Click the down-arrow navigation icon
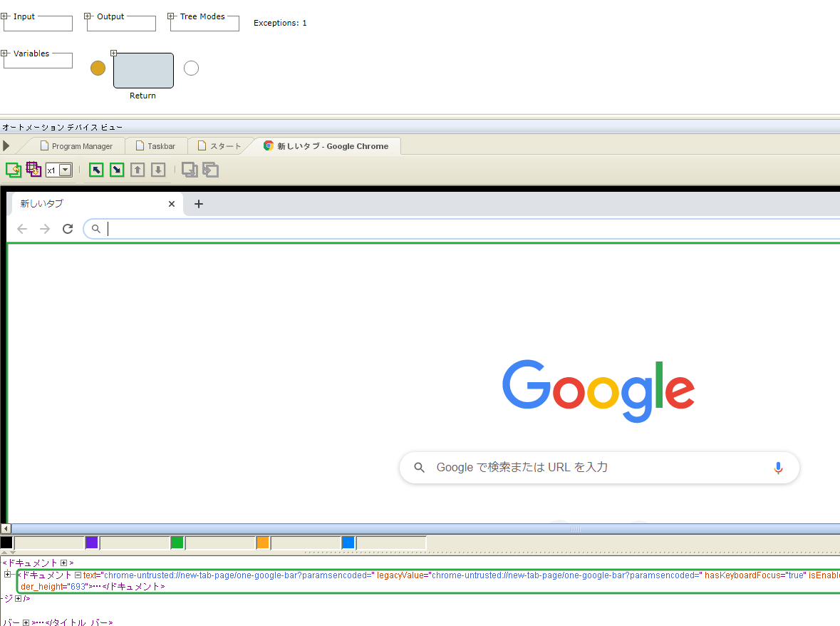The image size is (840, 626). 158,170
